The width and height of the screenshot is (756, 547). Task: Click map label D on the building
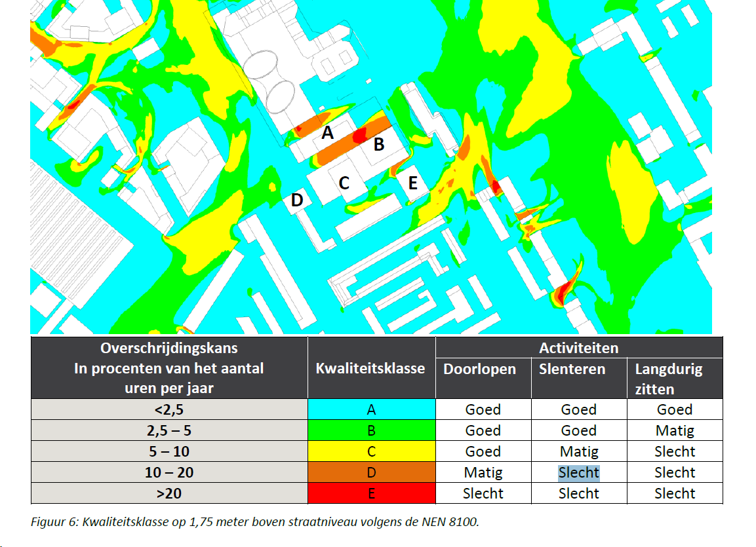[x=297, y=200]
